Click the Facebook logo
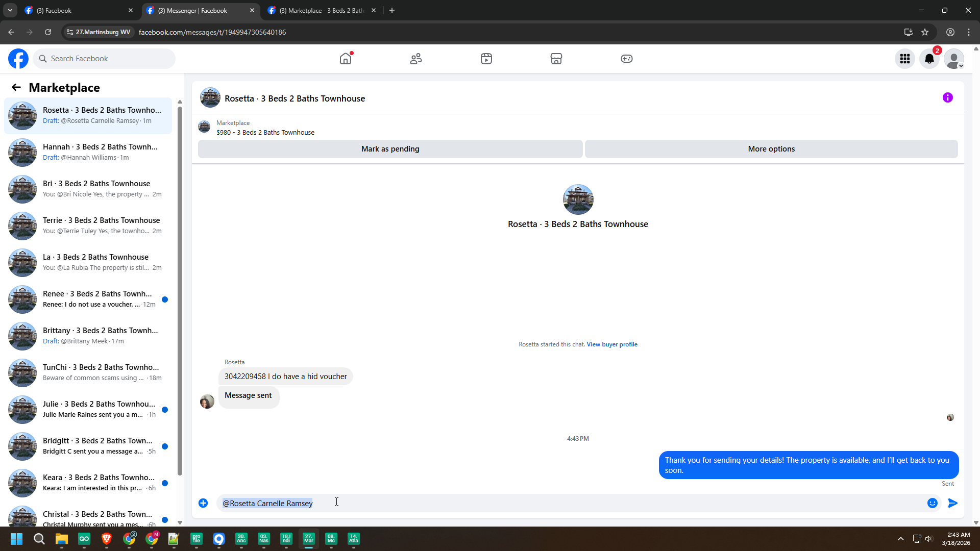The width and height of the screenshot is (980, 551). coord(18,59)
